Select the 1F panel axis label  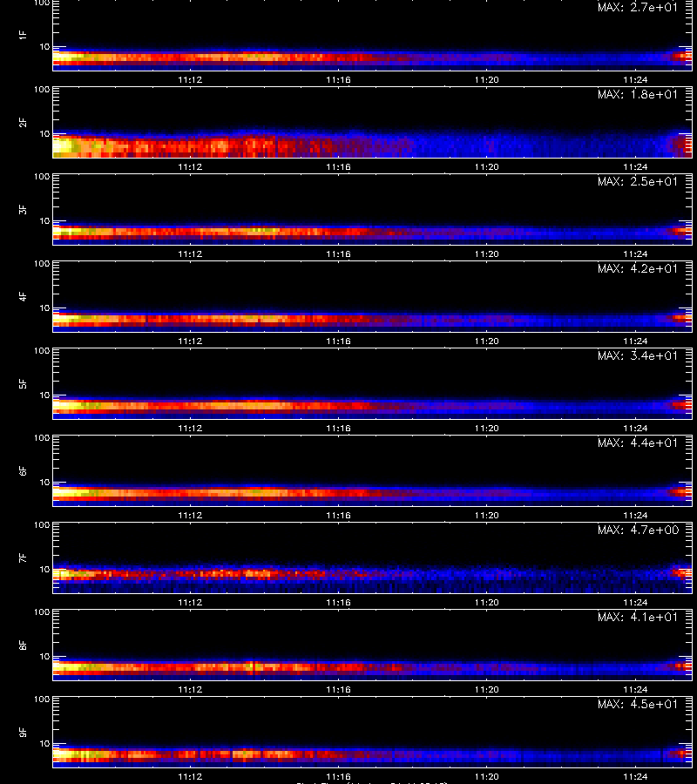(x=23, y=35)
